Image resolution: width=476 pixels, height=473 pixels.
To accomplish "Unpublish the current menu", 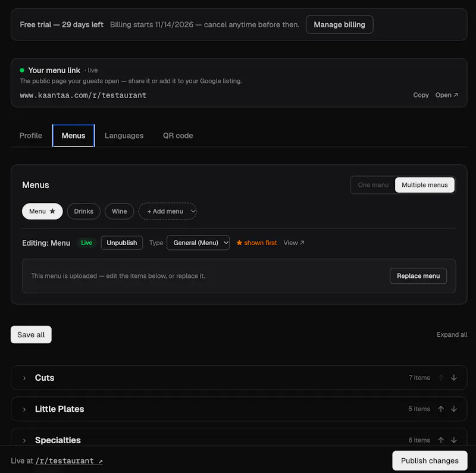I will (122, 243).
